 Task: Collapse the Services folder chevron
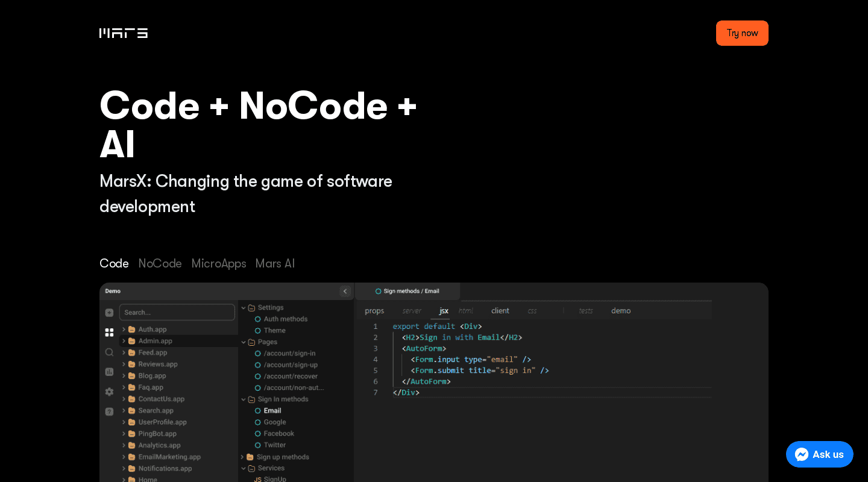pyautogui.click(x=244, y=468)
